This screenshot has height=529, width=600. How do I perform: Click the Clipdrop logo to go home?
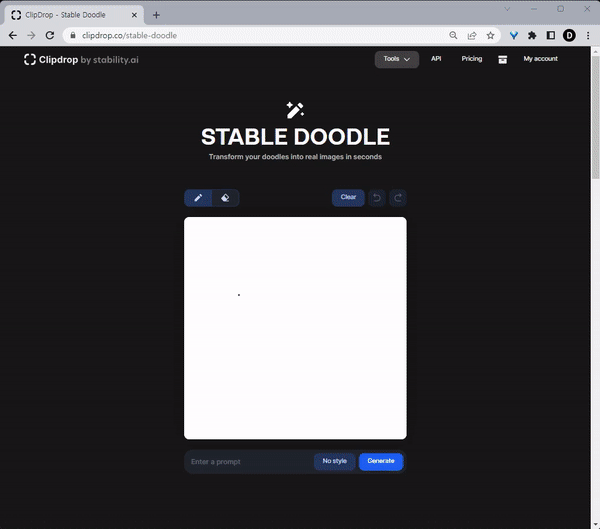click(81, 60)
